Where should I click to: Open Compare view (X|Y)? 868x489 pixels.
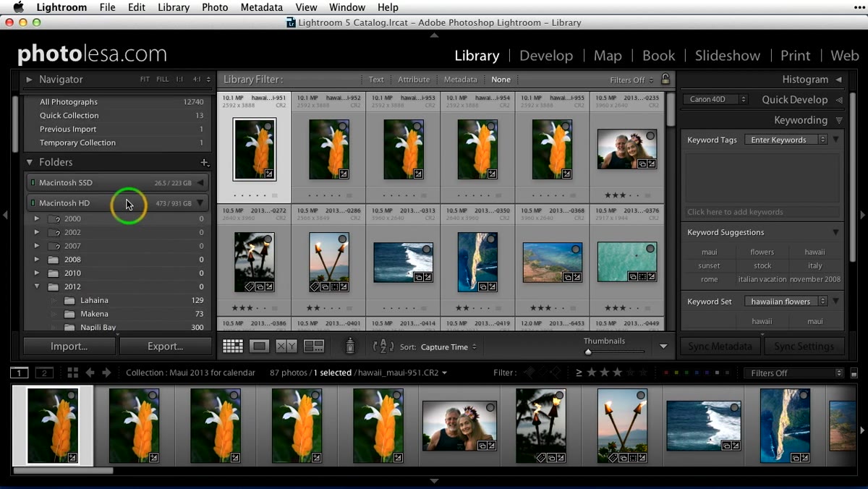pyautogui.click(x=286, y=346)
